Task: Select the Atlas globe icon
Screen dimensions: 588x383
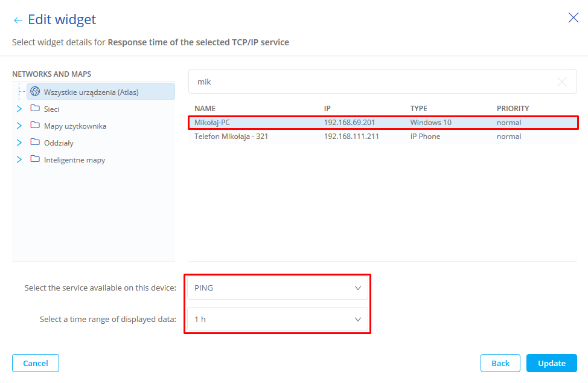Action: (x=35, y=92)
